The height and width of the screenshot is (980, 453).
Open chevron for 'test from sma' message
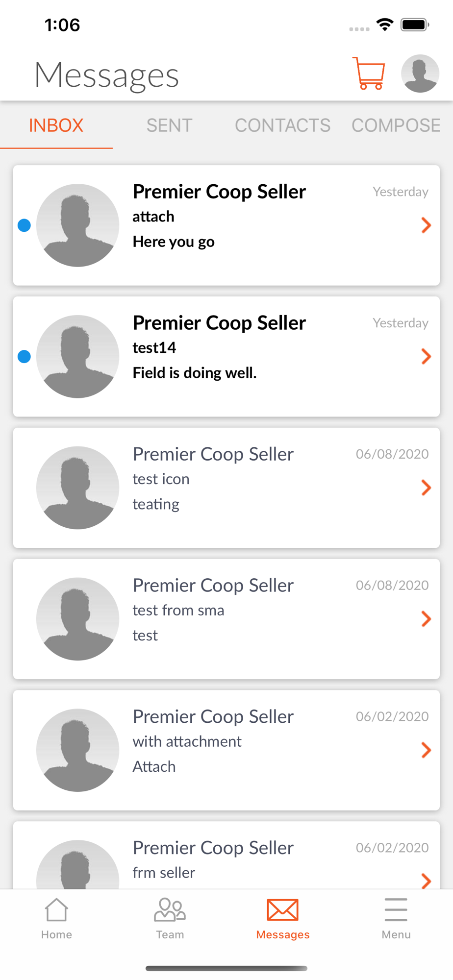426,619
